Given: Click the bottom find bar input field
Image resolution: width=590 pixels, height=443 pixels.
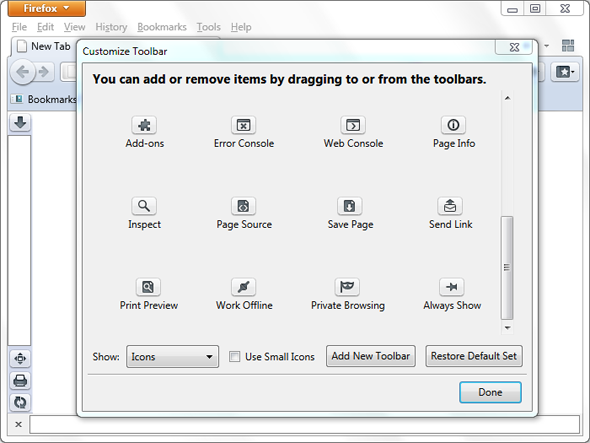Looking at the screenshot, I should point(304,425).
